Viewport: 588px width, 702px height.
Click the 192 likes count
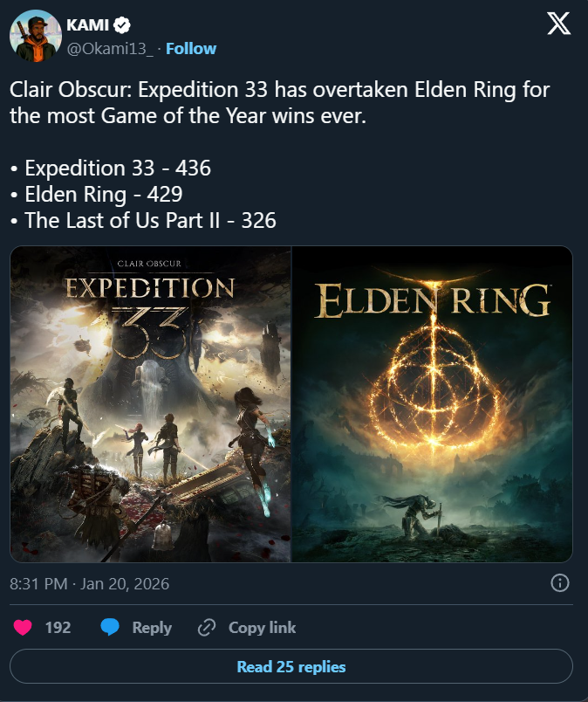pos(58,628)
